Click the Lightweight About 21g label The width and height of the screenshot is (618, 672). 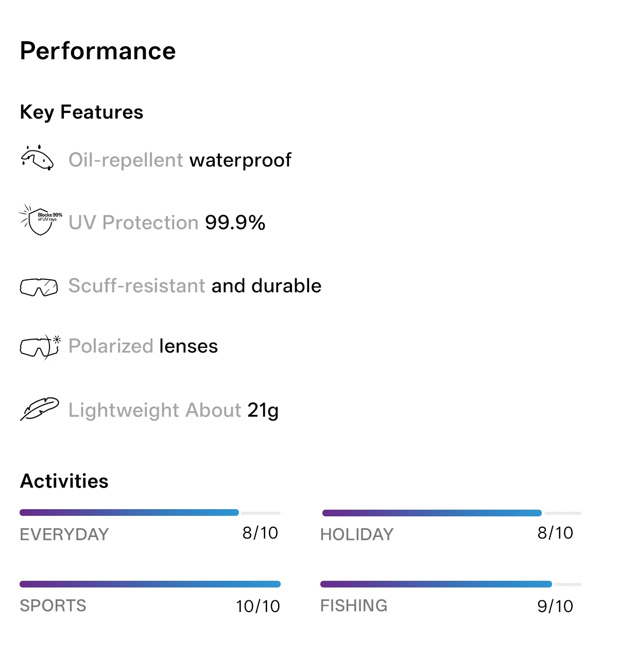click(174, 411)
